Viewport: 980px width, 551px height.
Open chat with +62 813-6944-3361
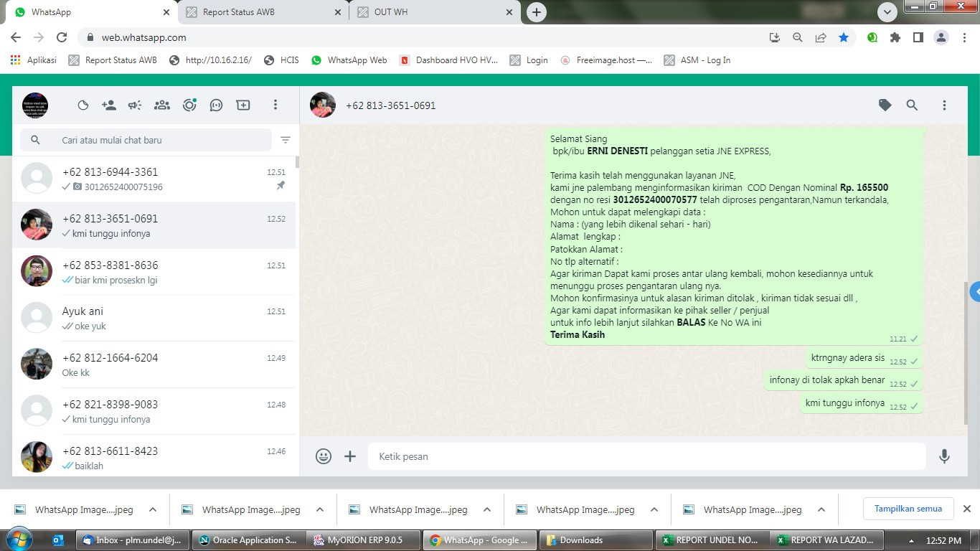pyautogui.click(x=154, y=179)
